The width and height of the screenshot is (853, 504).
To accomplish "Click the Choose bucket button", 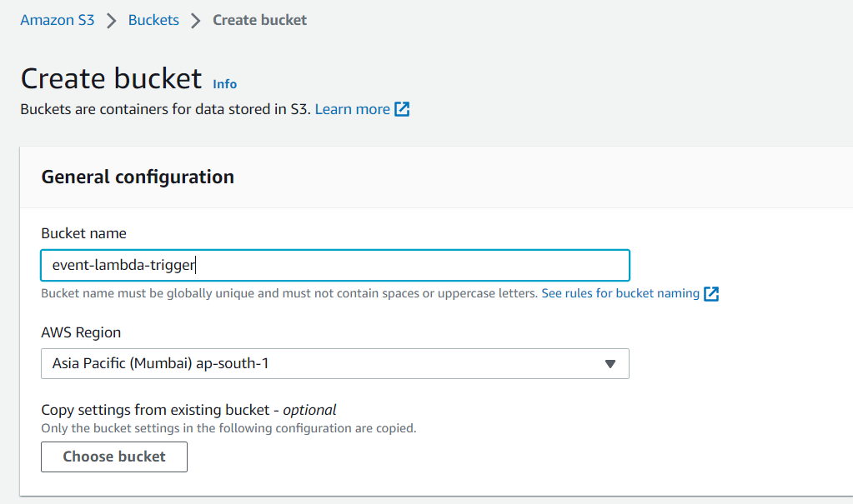I will (x=114, y=457).
